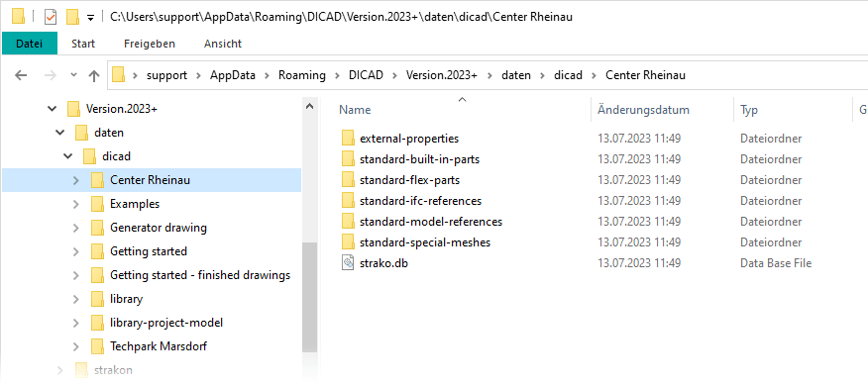Click the navigation pane scrollbar up arrow
The height and width of the screenshot is (385, 868).
[310, 106]
